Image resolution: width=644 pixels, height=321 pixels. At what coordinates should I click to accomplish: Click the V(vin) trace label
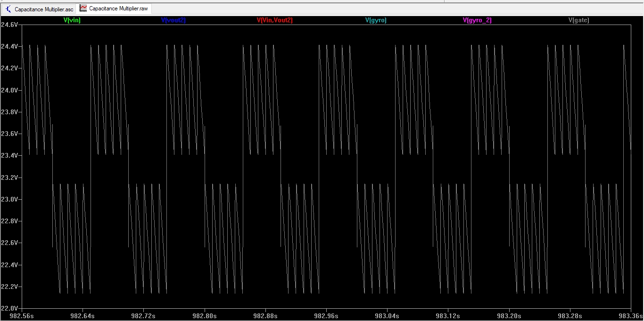(72, 20)
